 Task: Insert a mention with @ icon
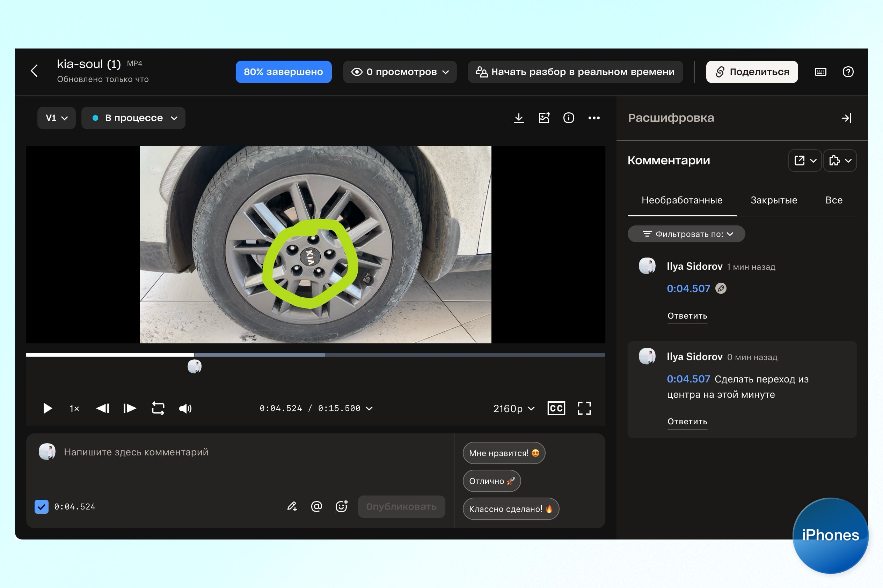(x=316, y=507)
